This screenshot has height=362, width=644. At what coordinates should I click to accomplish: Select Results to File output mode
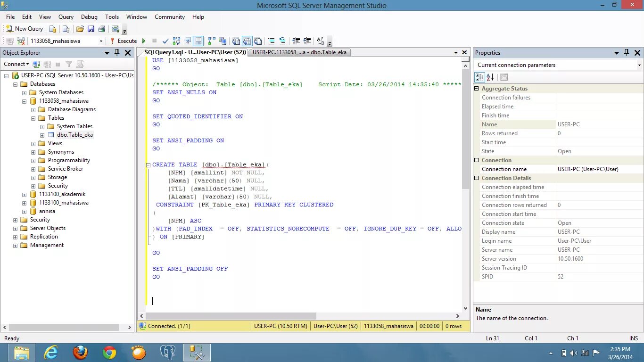[258, 41]
